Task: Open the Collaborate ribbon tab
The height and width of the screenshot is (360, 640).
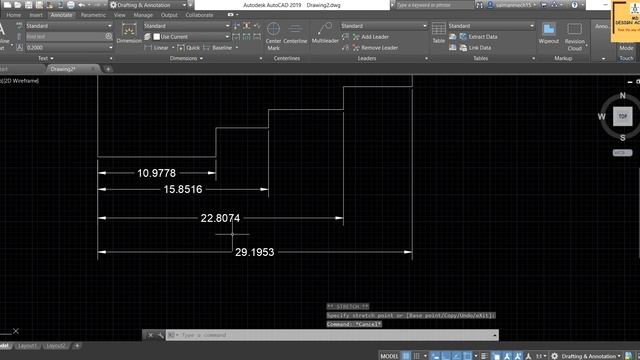Action: 199,15
